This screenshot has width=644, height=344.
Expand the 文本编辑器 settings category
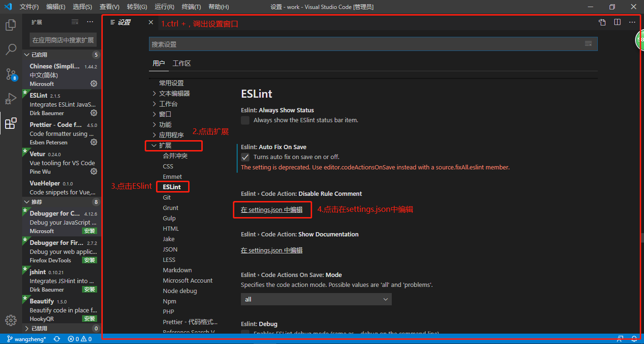174,93
